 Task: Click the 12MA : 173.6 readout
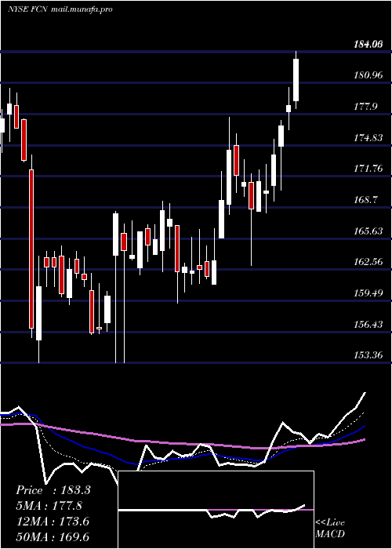coord(53,522)
